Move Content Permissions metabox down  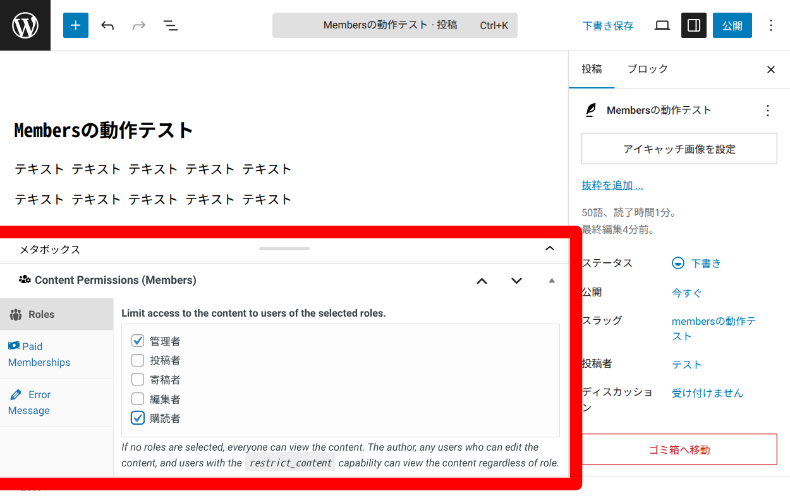(x=516, y=281)
